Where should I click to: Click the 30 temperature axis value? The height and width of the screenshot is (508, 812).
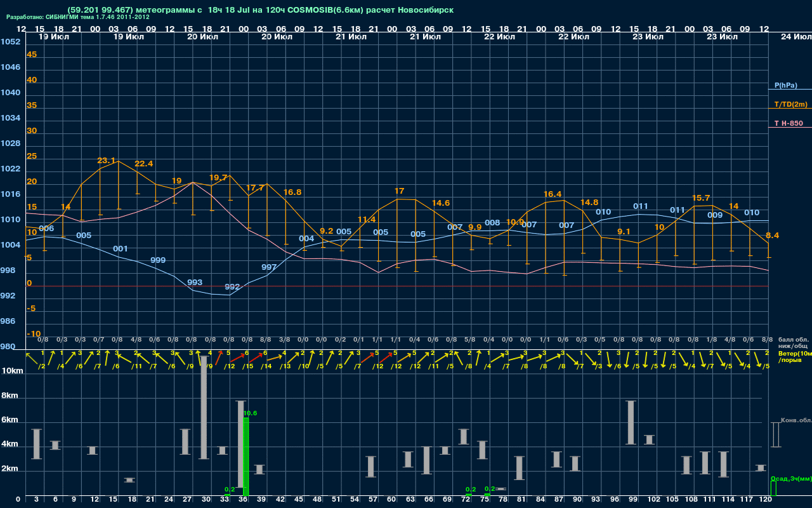(x=32, y=131)
